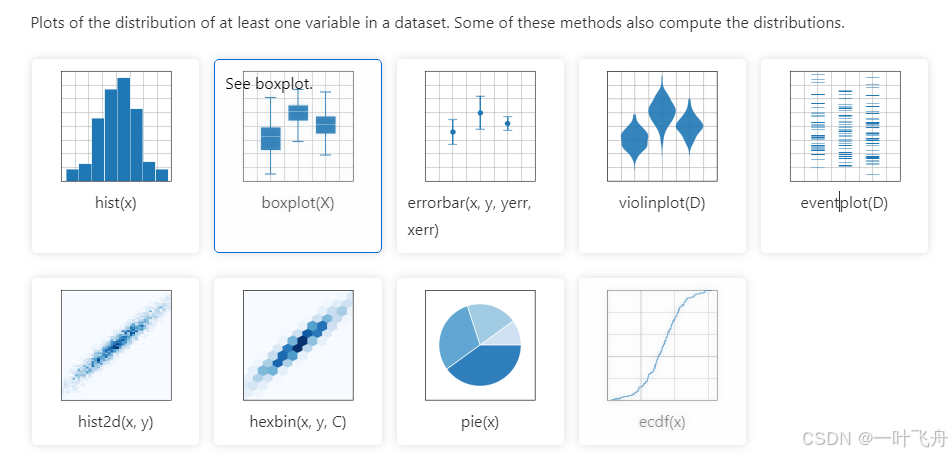Click the CSDN author watermark

[x=874, y=438]
